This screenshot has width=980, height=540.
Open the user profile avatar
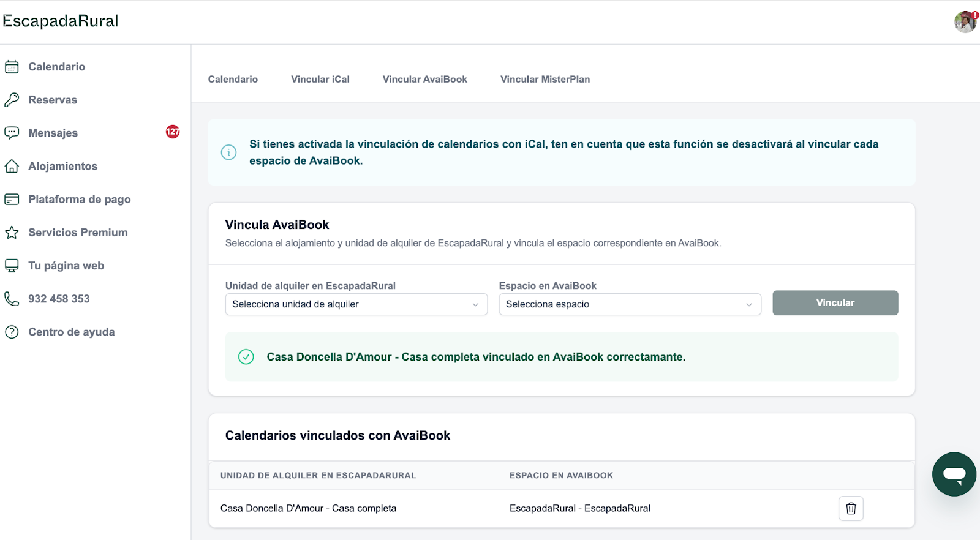[965, 22]
